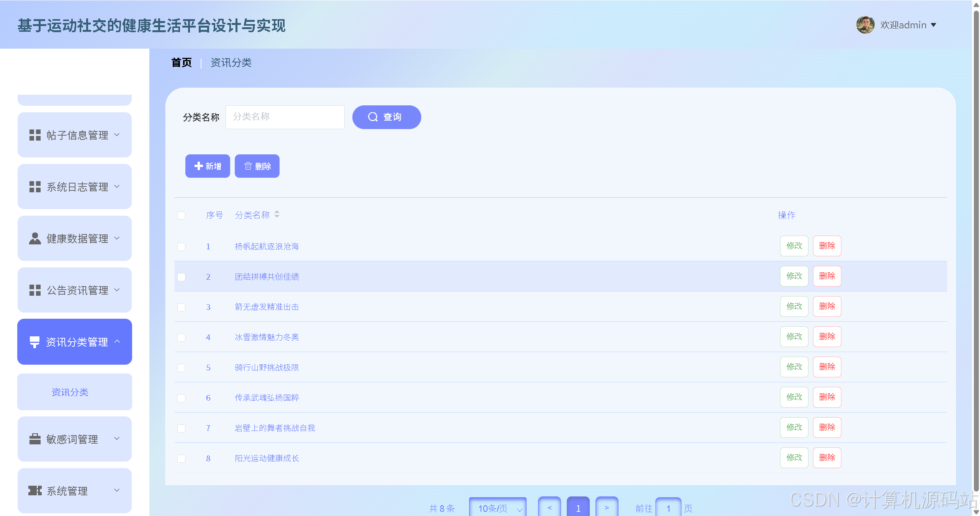The height and width of the screenshot is (516, 980).
Task: Open 帖子信息管理 sidebar menu
Action: tap(75, 135)
